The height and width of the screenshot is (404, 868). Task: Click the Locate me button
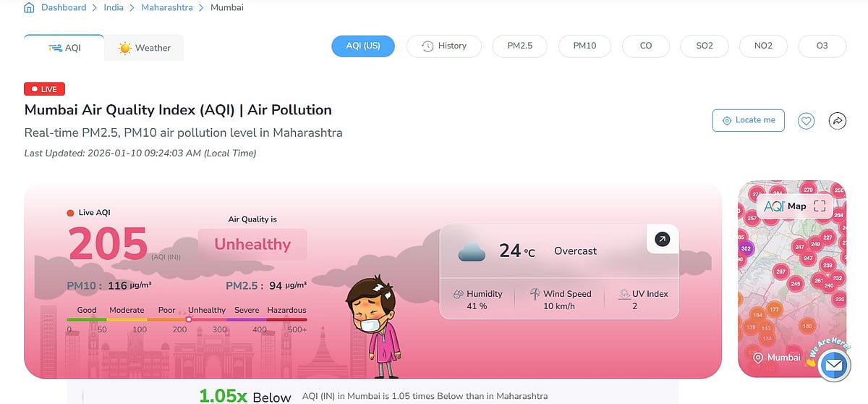pos(748,120)
